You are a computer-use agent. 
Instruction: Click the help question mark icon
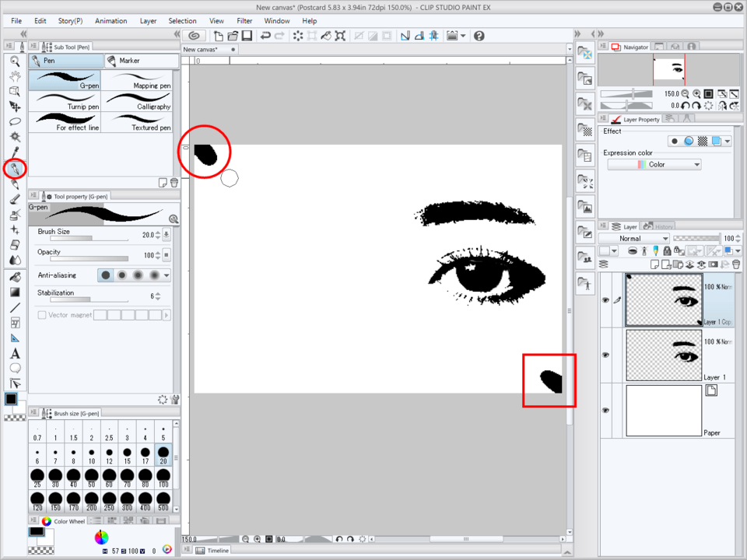[x=479, y=36]
